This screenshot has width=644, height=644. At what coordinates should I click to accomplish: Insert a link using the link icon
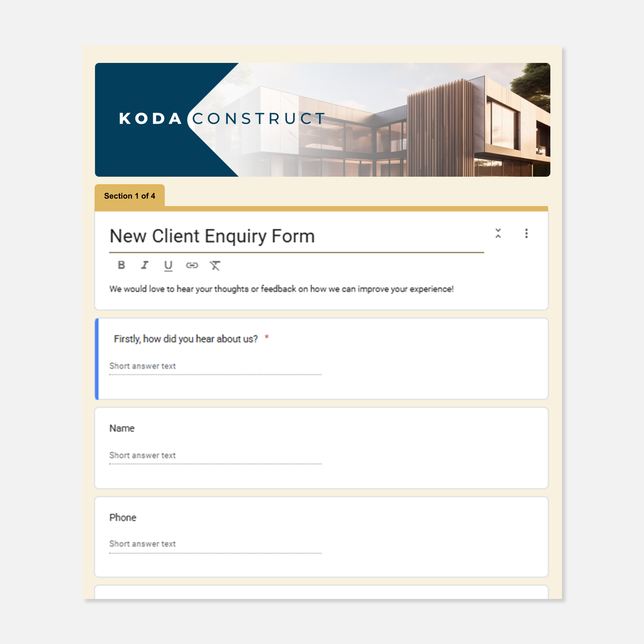[192, 266]
